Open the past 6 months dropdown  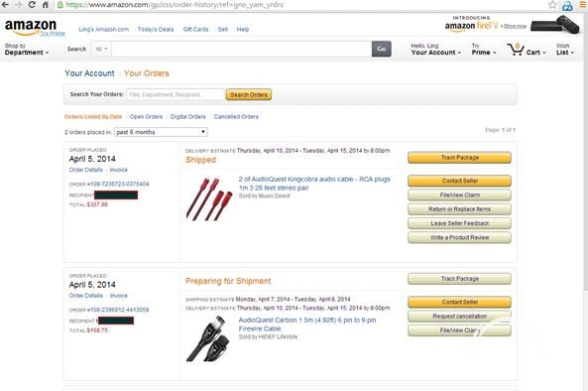(161, 132)
